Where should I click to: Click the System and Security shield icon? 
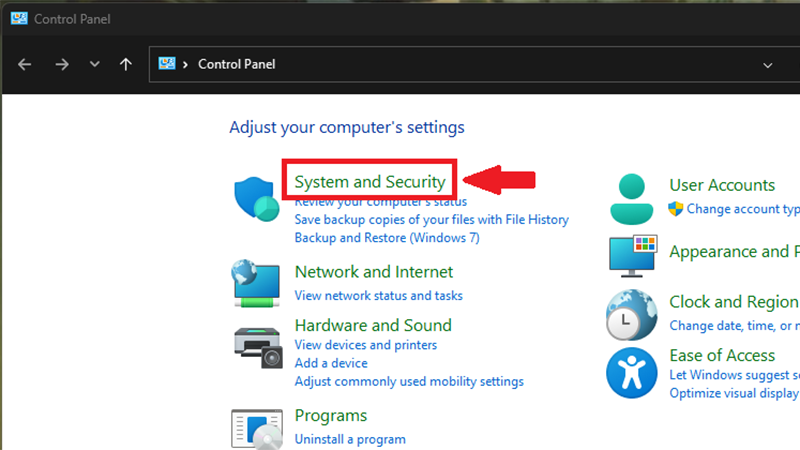[256, 199]
